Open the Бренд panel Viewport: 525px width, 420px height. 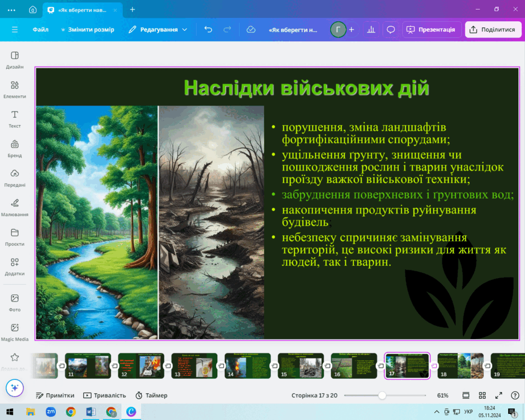point(15,149)
